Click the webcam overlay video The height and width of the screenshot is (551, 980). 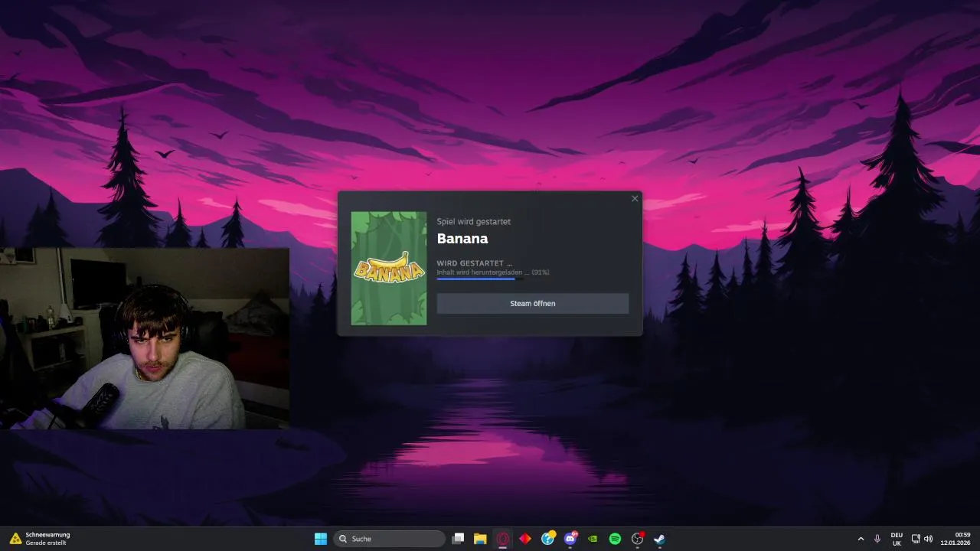(x=145, y=338)
